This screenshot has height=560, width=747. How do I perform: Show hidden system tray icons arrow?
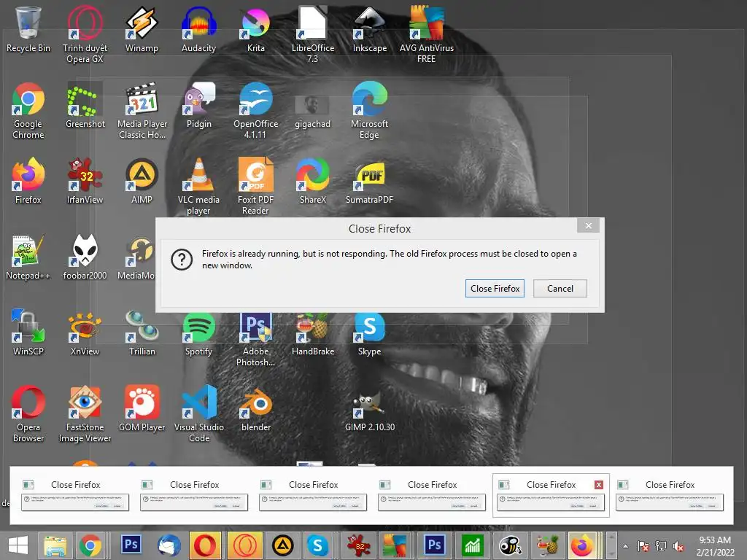[625, 546]
